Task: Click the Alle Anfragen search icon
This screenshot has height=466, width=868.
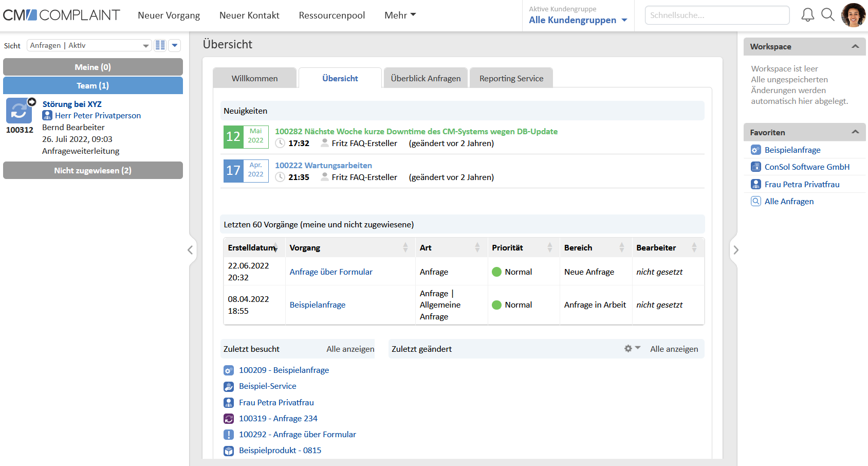Action: click(x=755, y=201)
